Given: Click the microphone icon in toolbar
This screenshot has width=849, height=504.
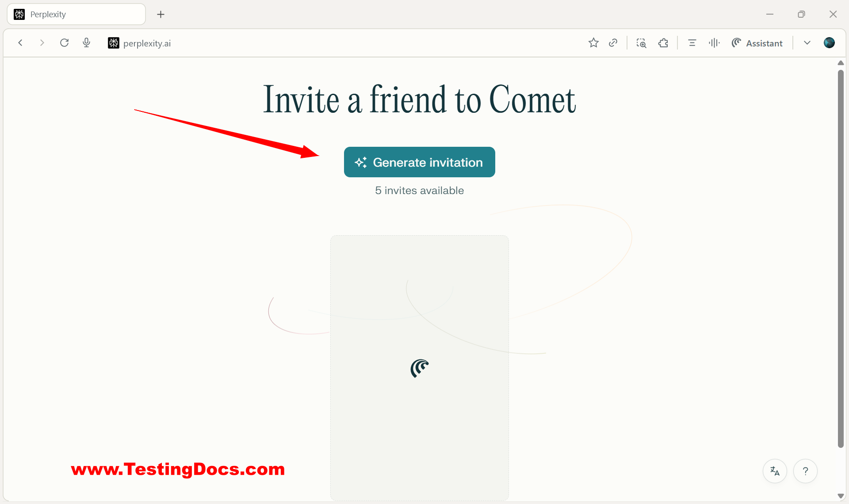Looking at the screenshot, I should [x=87, y=43].
